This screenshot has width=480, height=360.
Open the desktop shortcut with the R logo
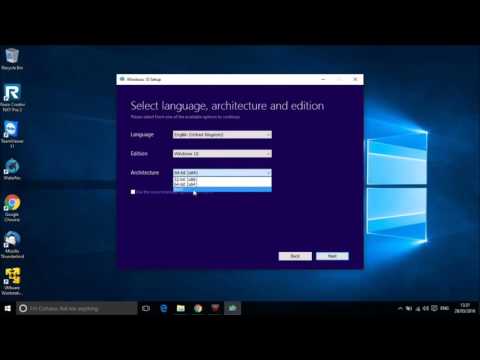pos(12,97)
